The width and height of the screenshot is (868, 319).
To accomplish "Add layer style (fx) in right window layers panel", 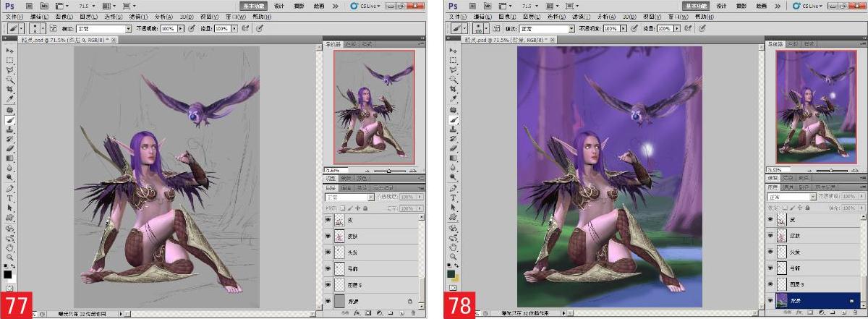I will point(800,313).
